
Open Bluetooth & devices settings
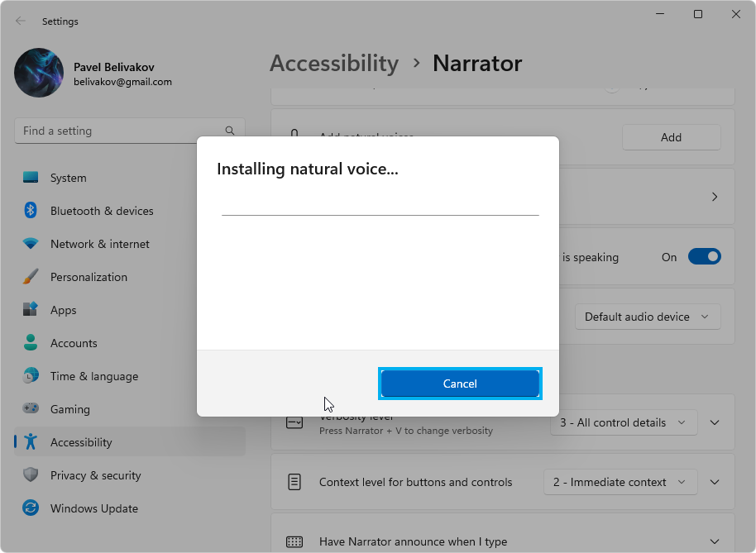point(130,211)
